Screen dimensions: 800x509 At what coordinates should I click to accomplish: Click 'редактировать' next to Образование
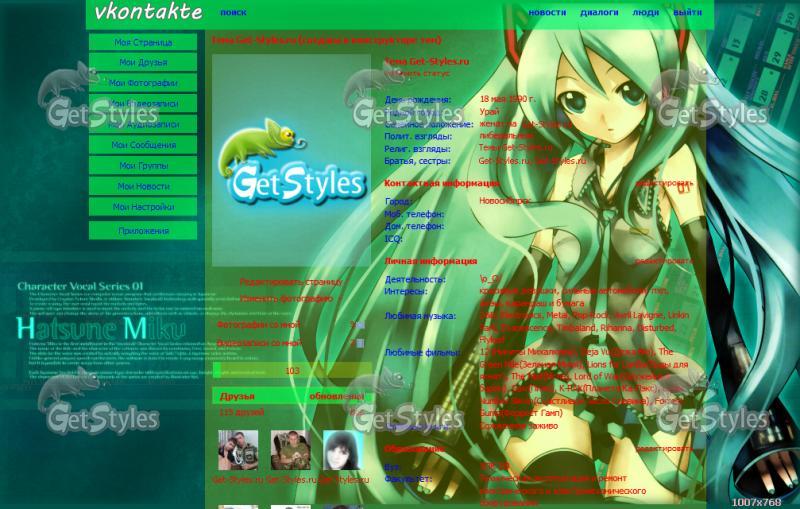pos(664,449)
